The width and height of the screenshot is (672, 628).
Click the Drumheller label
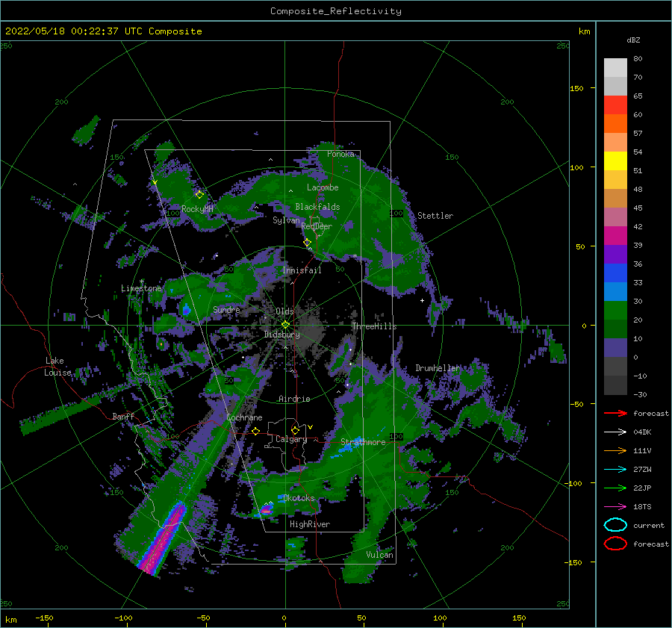437,368
